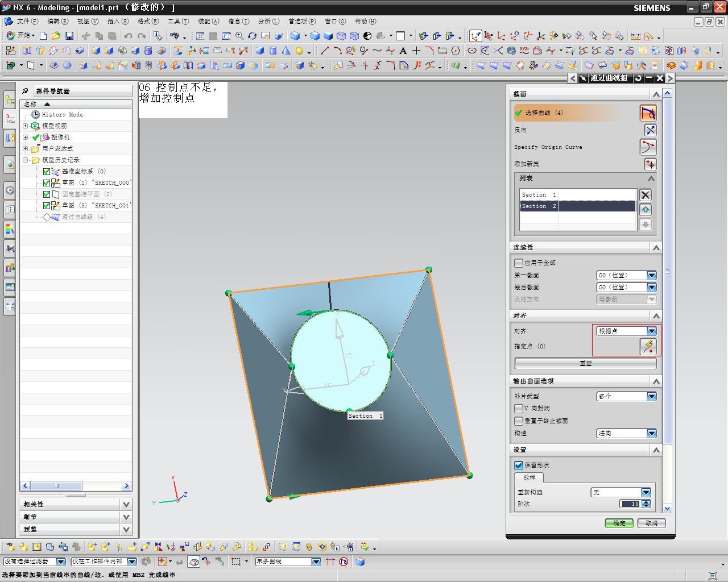728x582 pixels.
Task: Click the select curve icon in 截面
Action: (648, 113)
